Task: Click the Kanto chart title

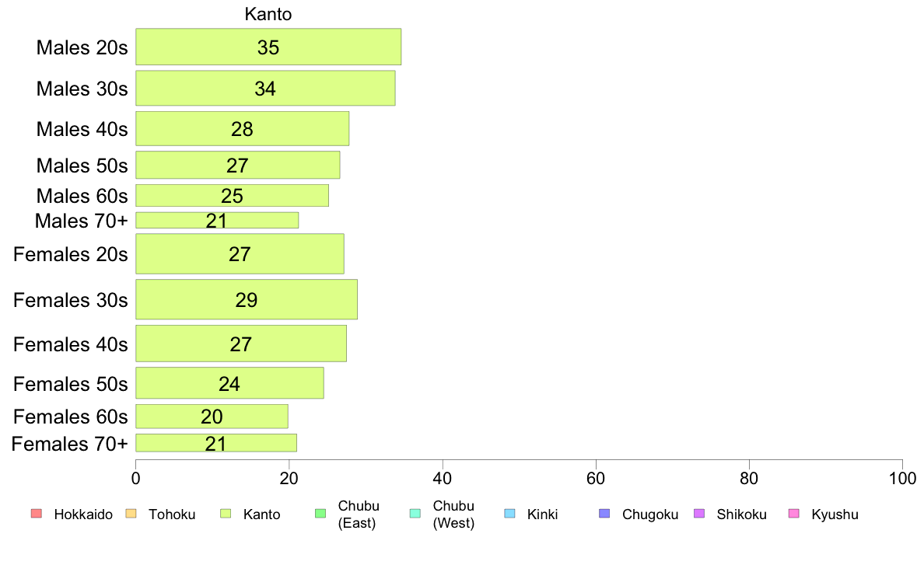Action: tap(268, 14)
